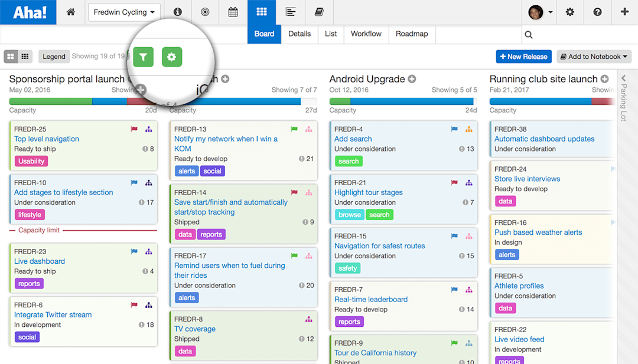638x364 pixels.
Task: Click the Android Upgrade capacity progress bar
Action: point(402,101)
